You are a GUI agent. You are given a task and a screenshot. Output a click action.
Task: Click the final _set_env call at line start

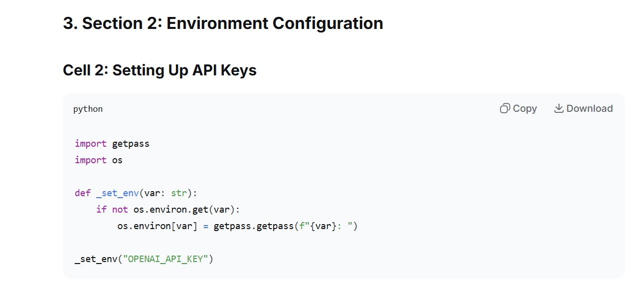coord(96,259)
